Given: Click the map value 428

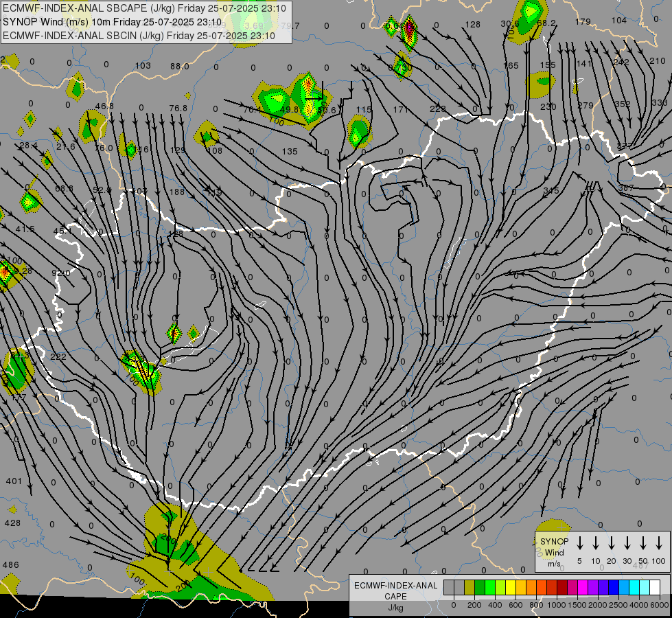Looking at the screenshot, I should (x=12, y=523).
